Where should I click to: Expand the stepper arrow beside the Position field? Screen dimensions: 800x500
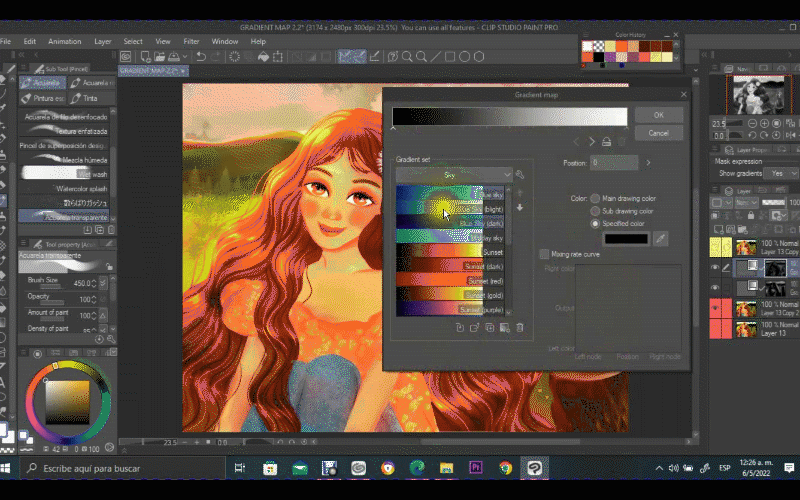coord(648,162)
